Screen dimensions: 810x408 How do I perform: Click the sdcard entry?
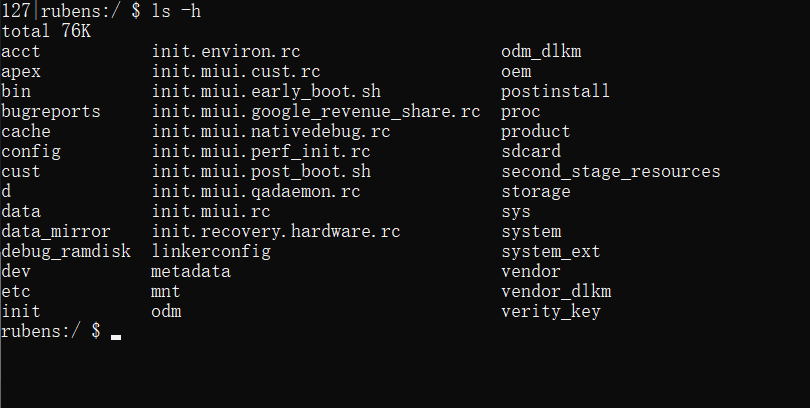[531, 151]
